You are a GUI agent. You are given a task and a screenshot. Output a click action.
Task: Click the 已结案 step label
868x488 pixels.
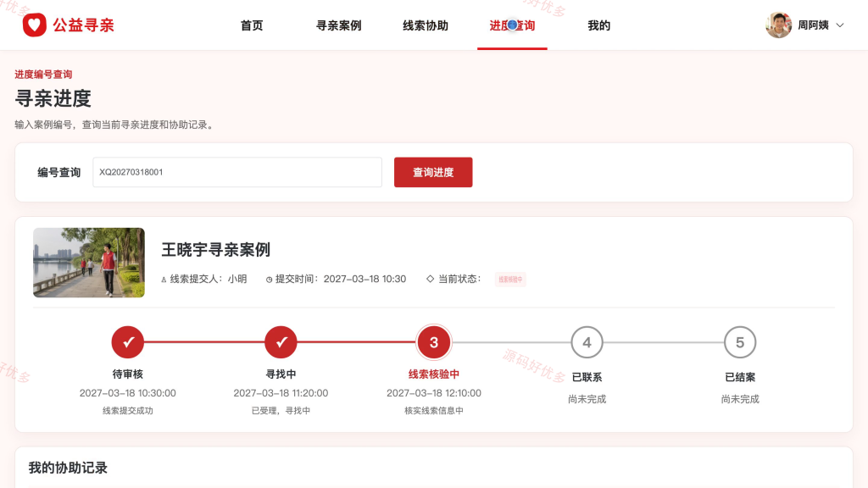(x=740, y=377)
